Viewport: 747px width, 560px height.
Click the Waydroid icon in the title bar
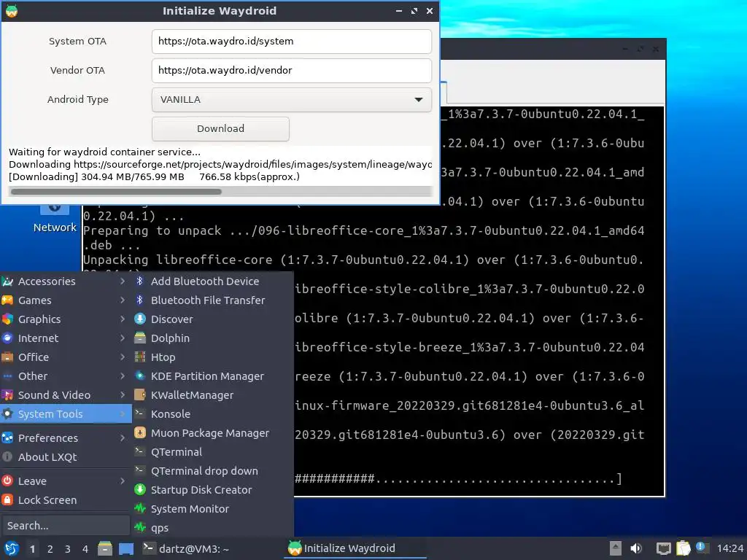(12, 10)
